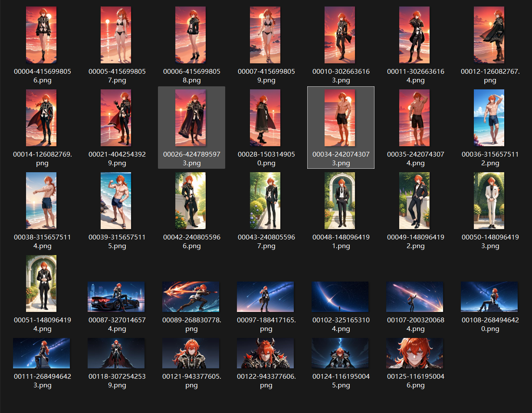Screen dimensions: 532x413
Task: Select thumbnail of 00042-2408055966.png
Action: [x=190, y=200]
